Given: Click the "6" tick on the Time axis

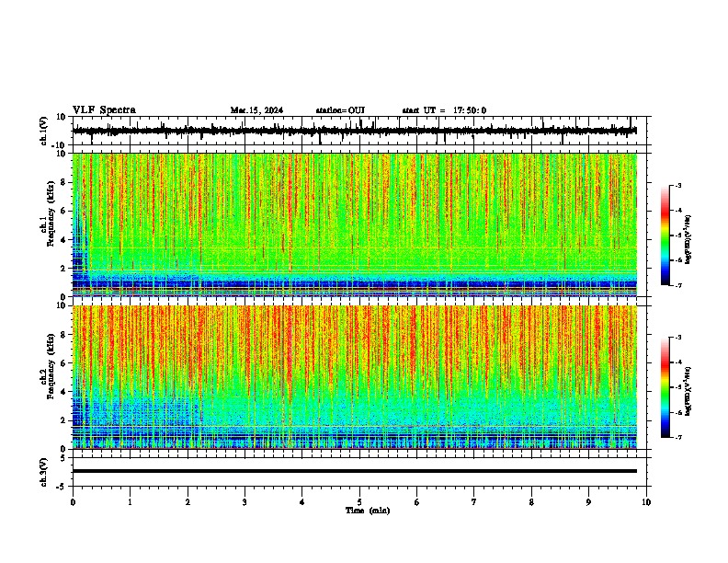Looking at the screenshot, I should click(417, 502).
